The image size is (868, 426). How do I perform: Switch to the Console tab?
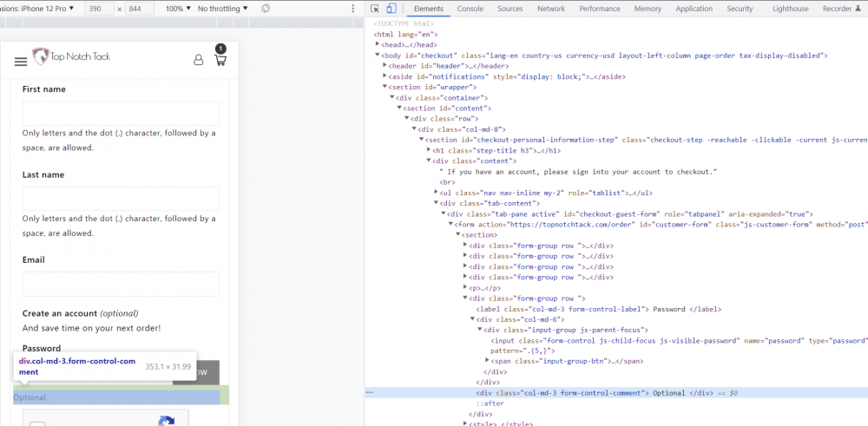pos(470,9)
